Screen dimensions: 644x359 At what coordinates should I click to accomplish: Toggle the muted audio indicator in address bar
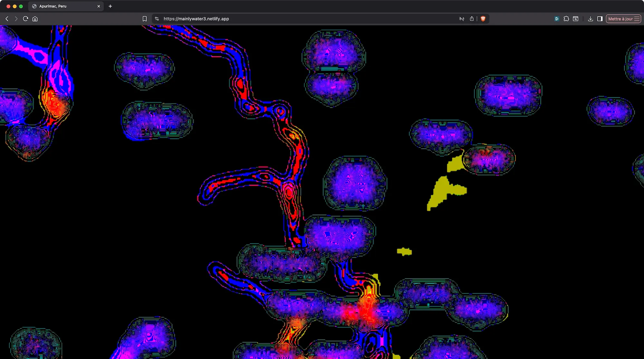462,19
